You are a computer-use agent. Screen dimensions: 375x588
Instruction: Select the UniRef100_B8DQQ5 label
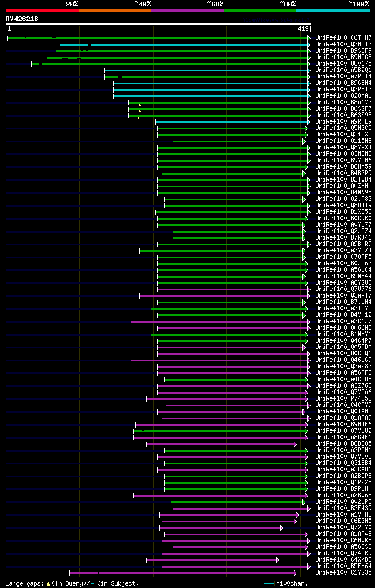(x=343, y=445)
